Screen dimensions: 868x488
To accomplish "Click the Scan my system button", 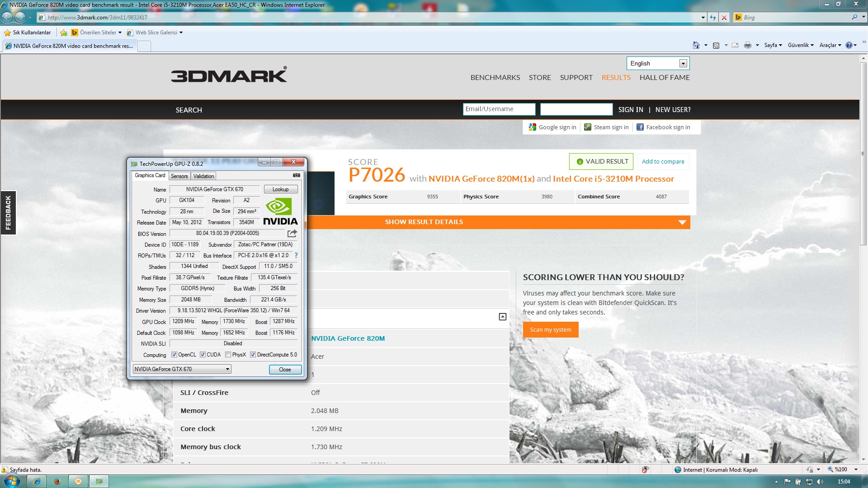I will point(551,330).
